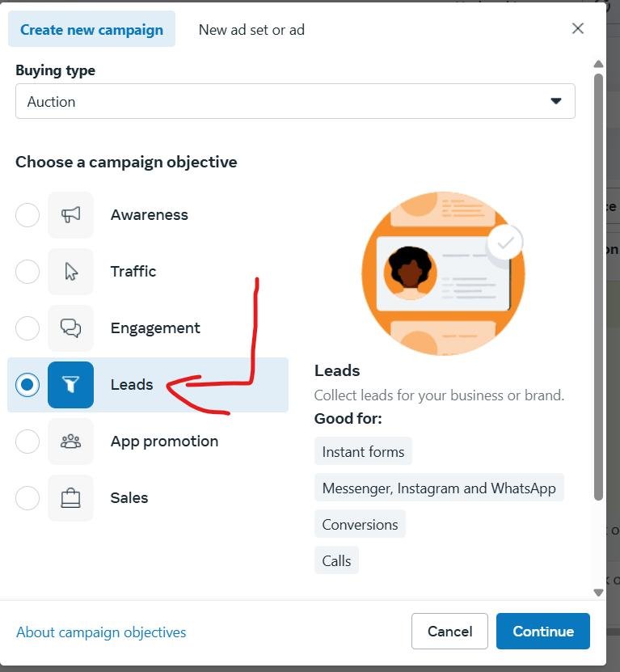Open About campaign objectives link

[101, 632]
